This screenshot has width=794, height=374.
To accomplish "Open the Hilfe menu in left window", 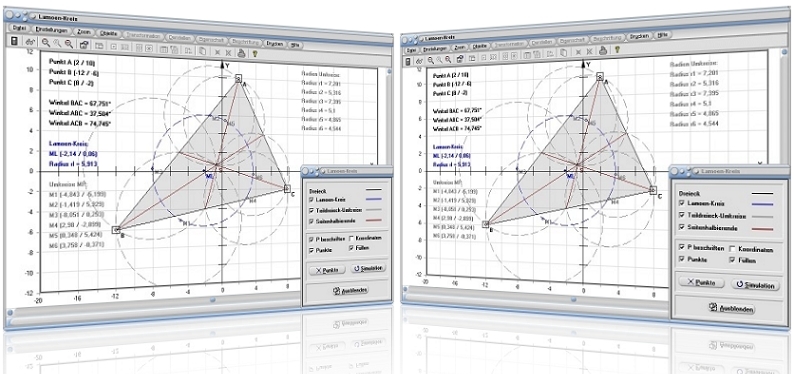I will tap(295, 45).
